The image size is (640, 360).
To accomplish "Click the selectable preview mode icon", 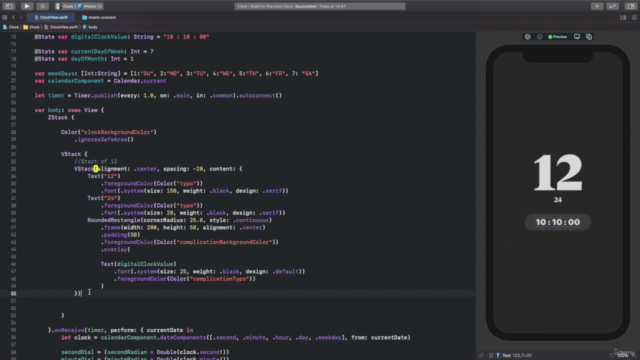I will pos(540,37).
